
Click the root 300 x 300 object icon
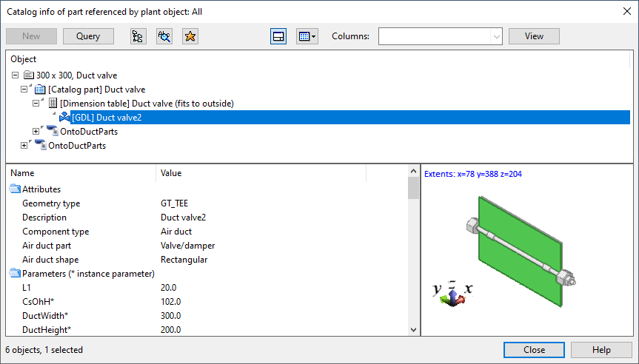coord(29,75)
